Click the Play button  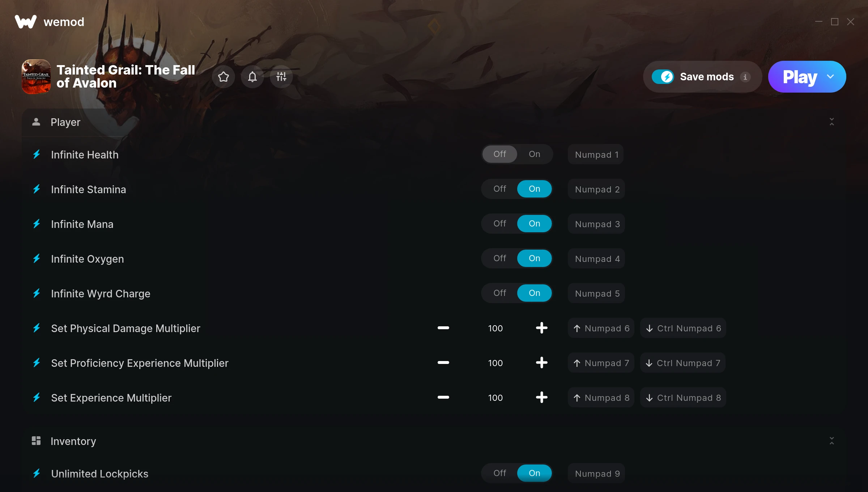click(800, 77)
